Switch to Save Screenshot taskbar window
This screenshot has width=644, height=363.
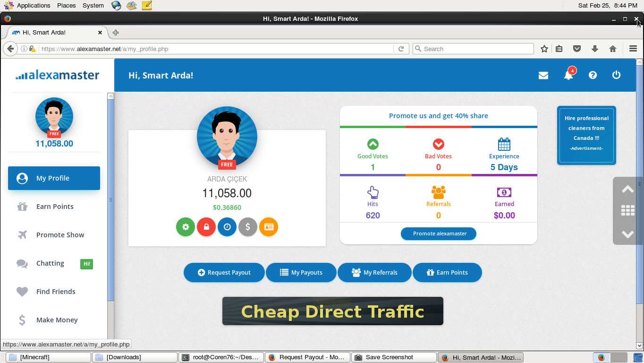(x=394, y=357)
